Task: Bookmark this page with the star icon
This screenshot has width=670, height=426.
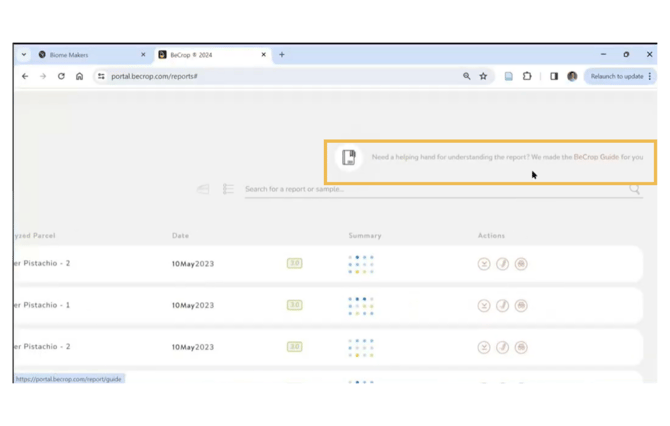Action: click(483, 76)
